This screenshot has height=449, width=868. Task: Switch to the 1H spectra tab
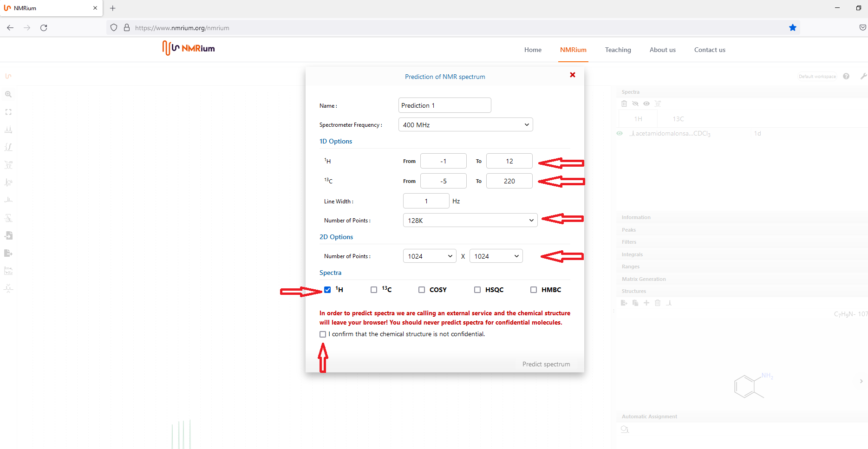638,119
